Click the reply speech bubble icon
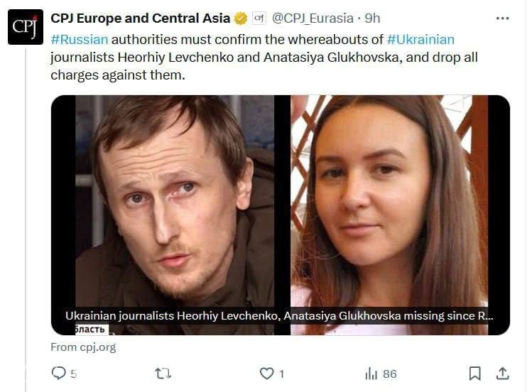The height and width of the screenshot is (392, 532). 59,373
